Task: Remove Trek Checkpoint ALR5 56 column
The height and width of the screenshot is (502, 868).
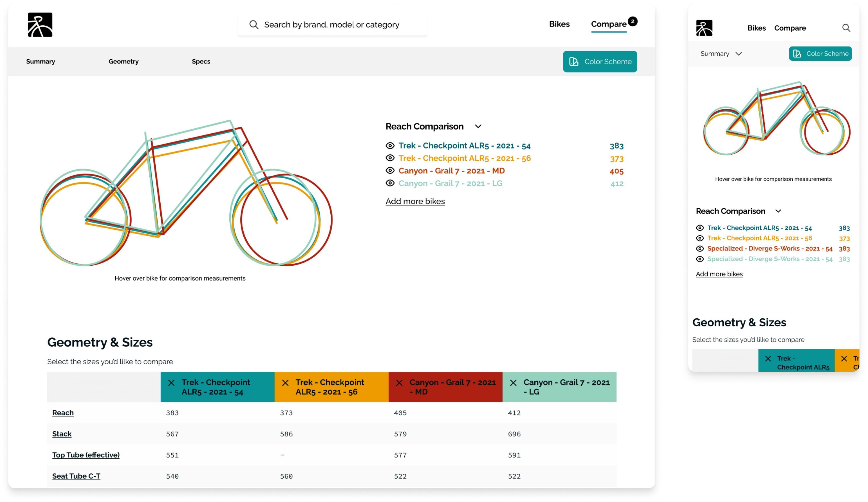Action: pos(285,383)
